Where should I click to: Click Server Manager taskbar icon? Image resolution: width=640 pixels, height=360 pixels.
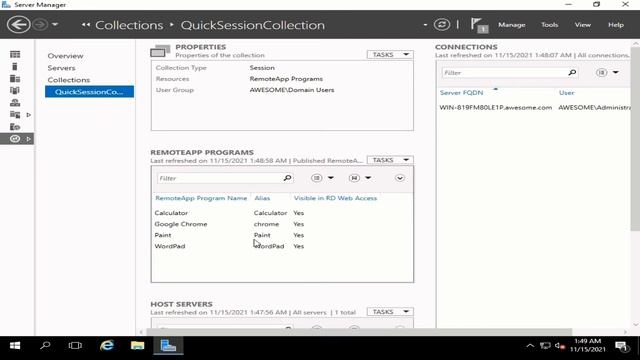click(168, 346)
